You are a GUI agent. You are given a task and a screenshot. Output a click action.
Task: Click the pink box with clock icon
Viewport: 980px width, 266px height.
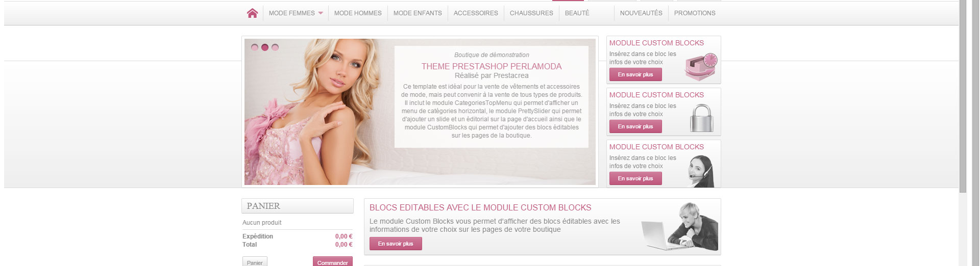pos(701,67)
